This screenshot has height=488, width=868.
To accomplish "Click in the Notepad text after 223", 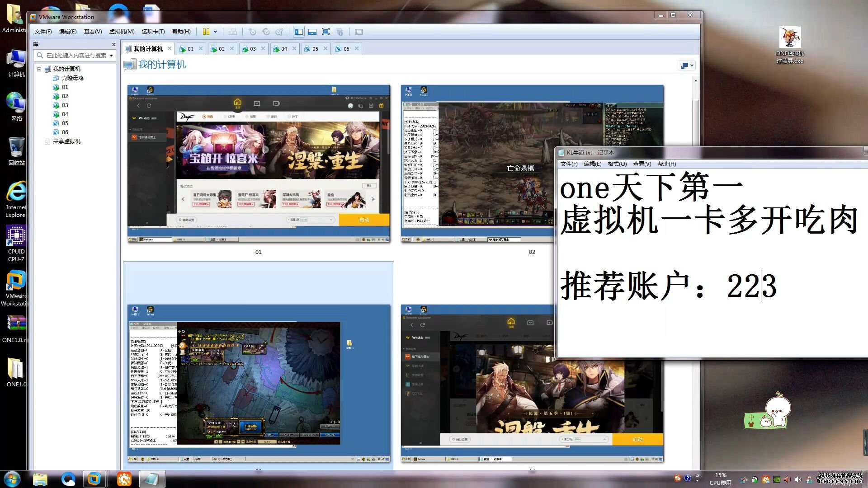I will tap(778, 286).
